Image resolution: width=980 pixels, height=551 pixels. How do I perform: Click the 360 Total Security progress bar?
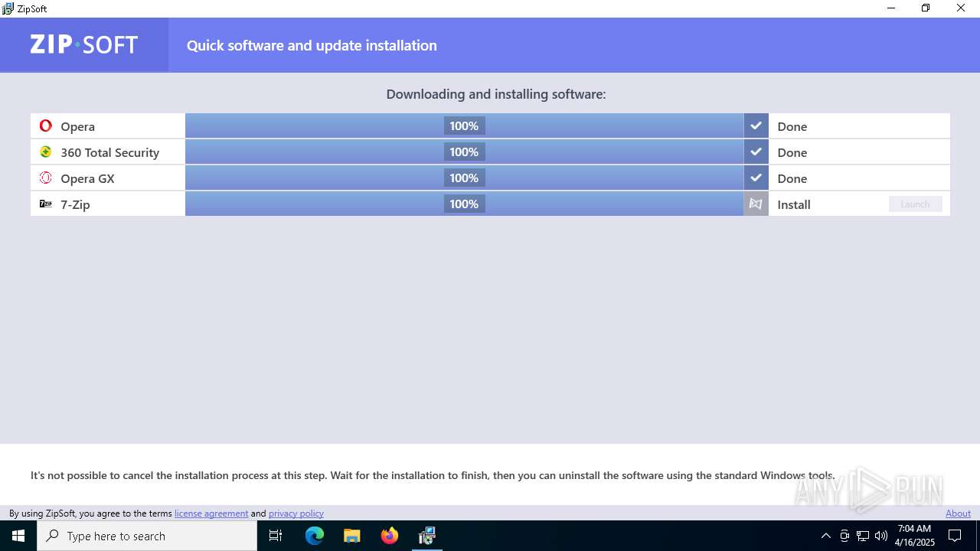(x=464, y=152)
